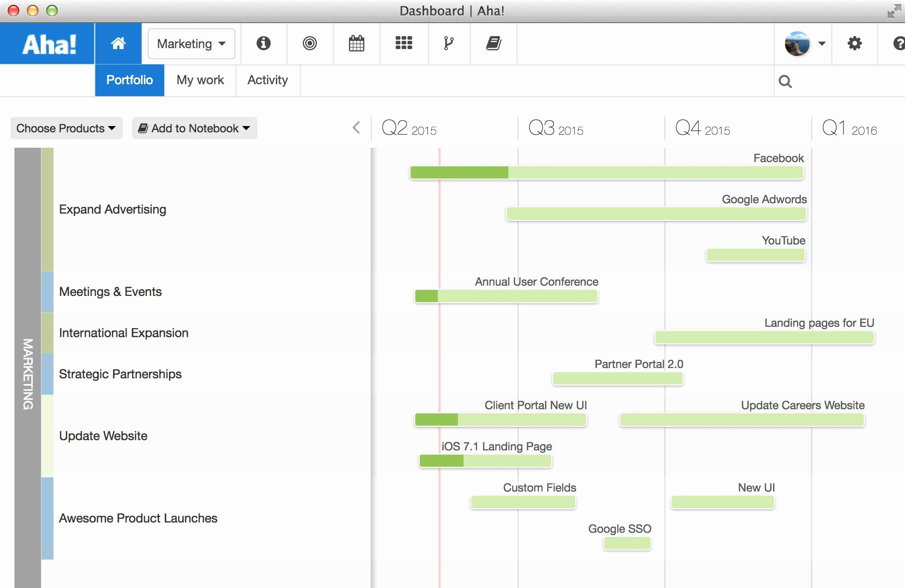Select the branch roadmap icon
The height and width of the screenshot is (588, 905).
[449, 43]
